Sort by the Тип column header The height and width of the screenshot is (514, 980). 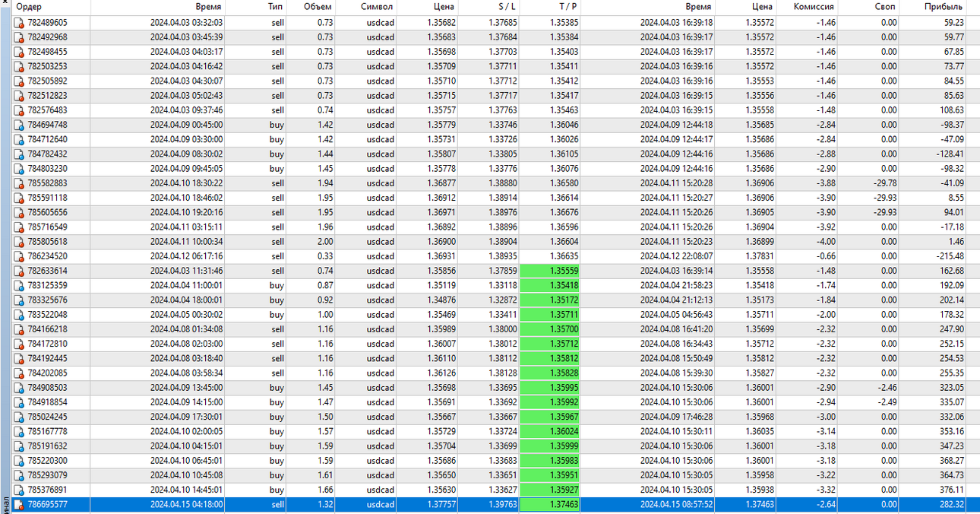click(x=275, y=7)
